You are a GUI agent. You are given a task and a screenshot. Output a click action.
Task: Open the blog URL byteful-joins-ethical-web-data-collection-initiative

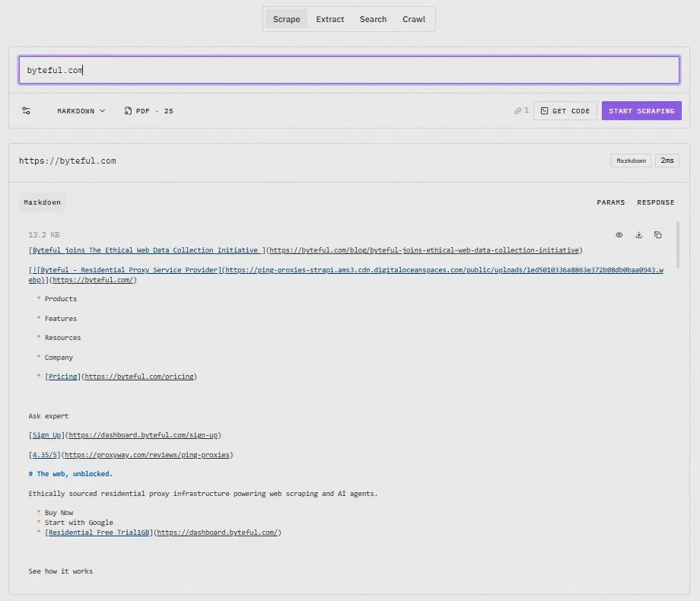coord(424,250)
